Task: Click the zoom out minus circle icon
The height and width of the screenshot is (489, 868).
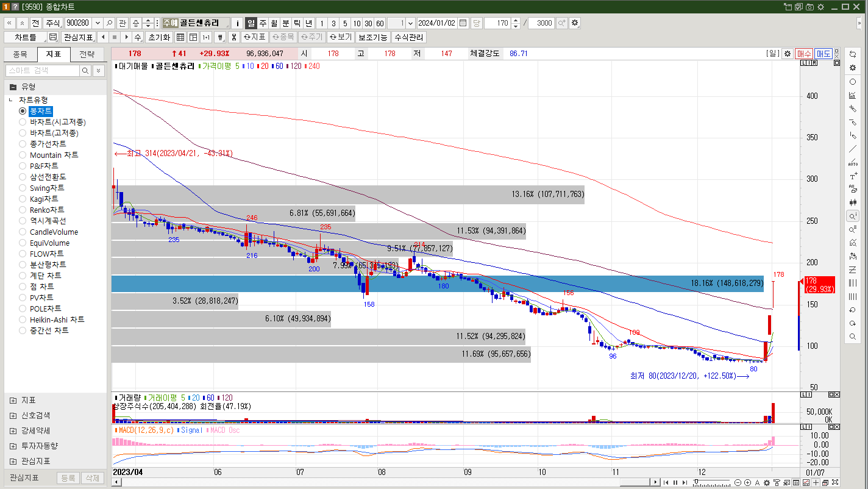Action: [738, 482]
